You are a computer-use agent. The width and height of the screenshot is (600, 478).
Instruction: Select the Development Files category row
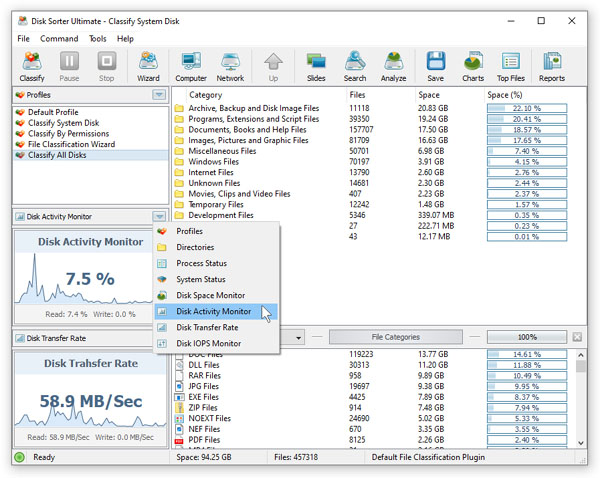[370, 215]
